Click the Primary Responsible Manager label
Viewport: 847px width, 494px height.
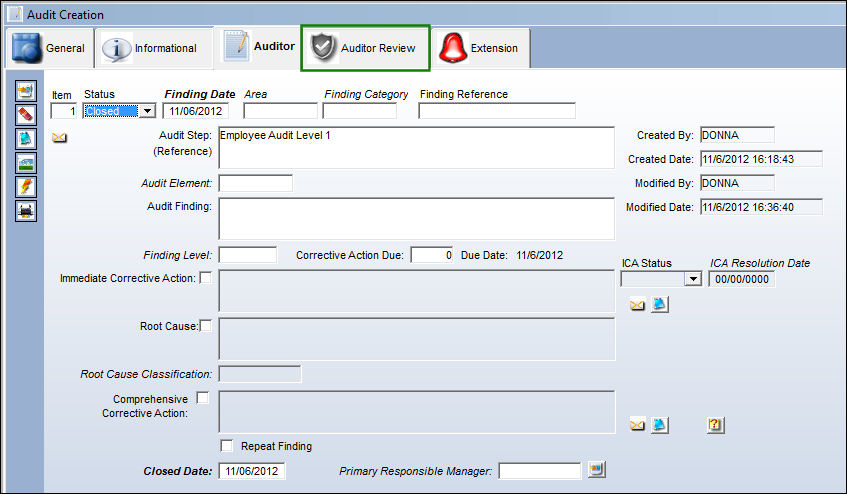click(415, 471)
